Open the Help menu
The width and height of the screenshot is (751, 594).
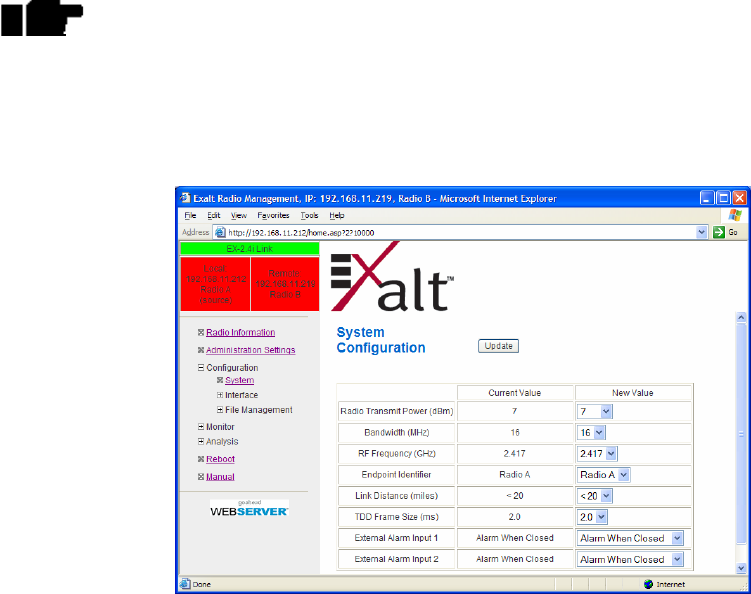pos(337,216)
